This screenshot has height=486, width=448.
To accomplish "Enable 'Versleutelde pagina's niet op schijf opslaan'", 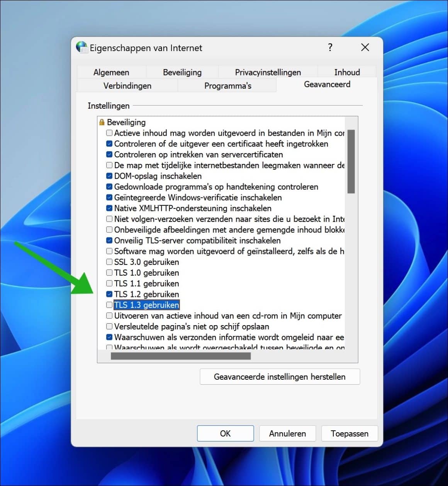I will [x=109, y=326].
